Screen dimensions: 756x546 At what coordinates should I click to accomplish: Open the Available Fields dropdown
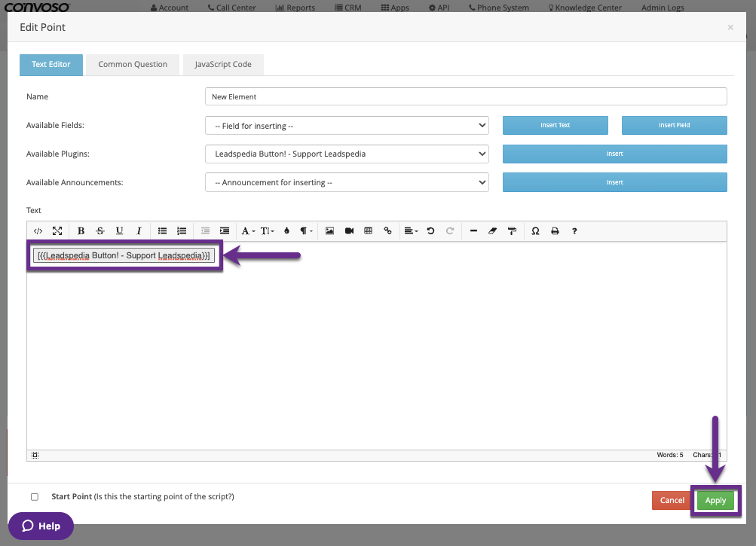coord(347,126)
